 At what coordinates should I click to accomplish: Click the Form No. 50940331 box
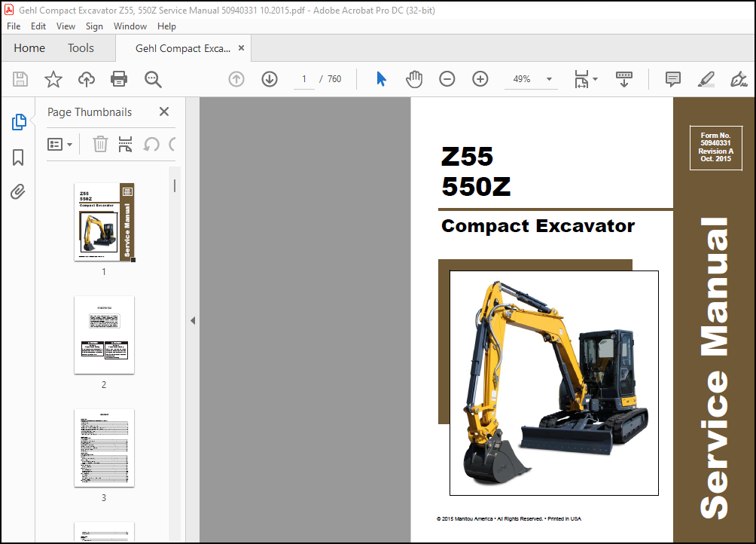point(716,148)
